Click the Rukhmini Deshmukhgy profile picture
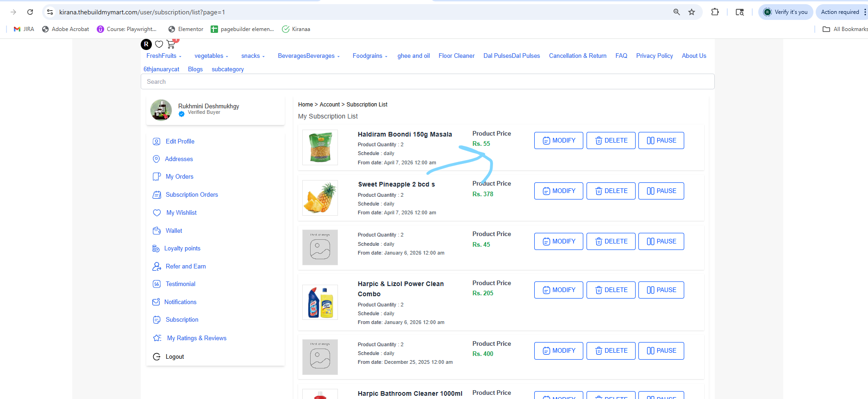This screenshot has height=399, width=868. 161,110
